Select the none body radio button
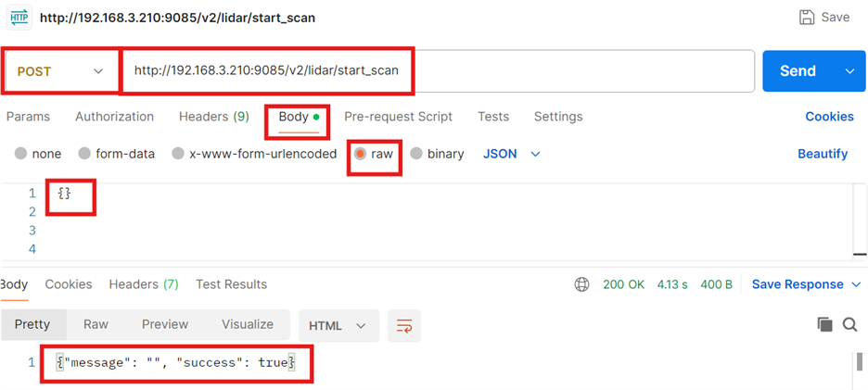 pyautogui.click(x=20, y=154)
